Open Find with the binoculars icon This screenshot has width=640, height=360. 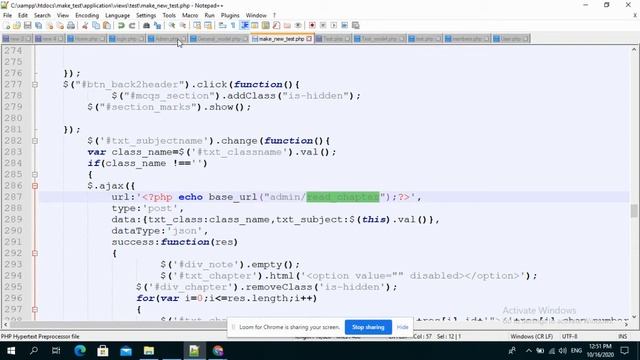click(x=146, y=25)
